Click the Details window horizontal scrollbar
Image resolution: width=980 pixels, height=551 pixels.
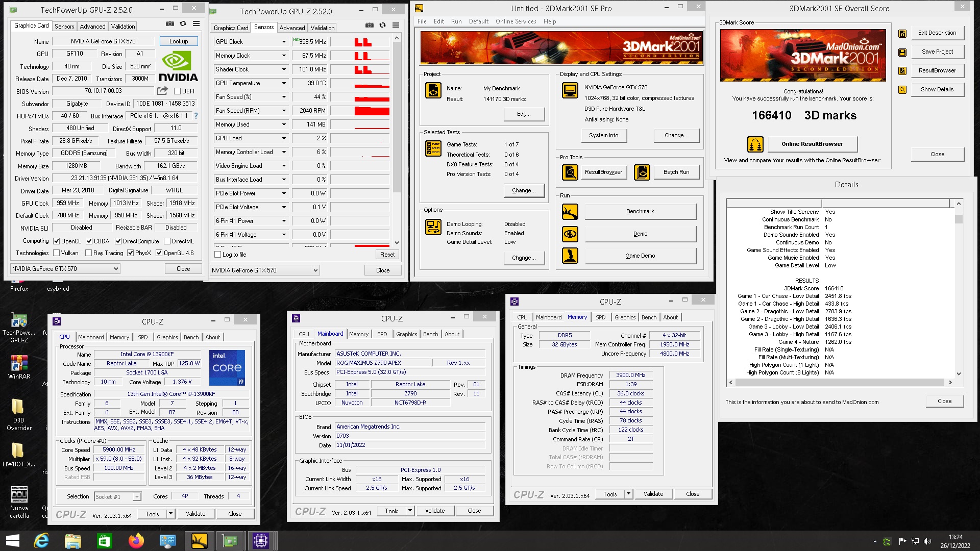[840, 382]
